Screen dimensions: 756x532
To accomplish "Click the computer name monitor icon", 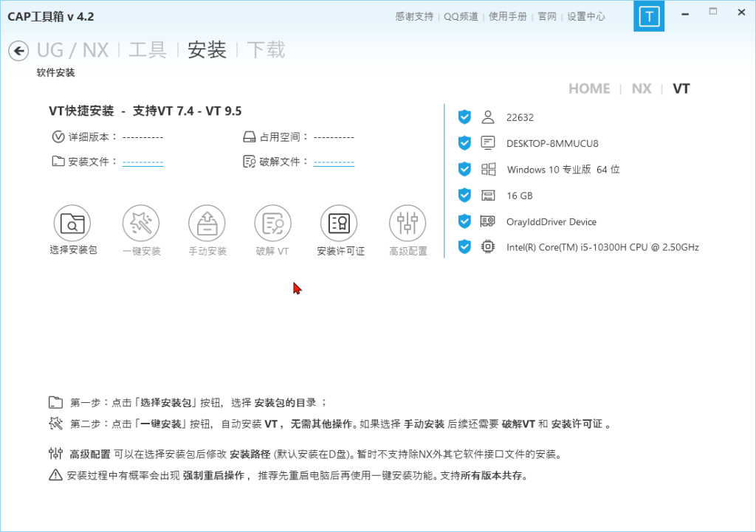I will click(x=488, y=142).
